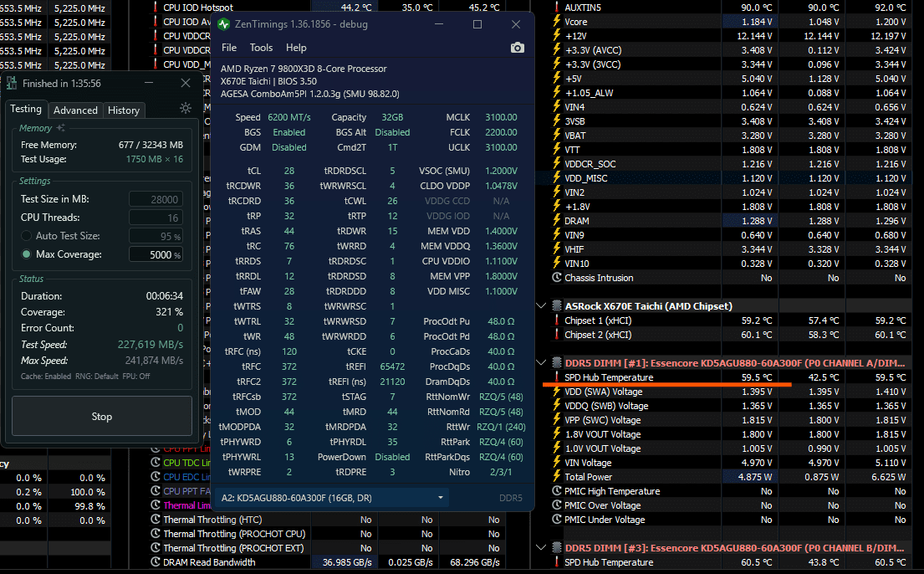Click the PMIC High Temperature status icon
Image resolution: width=924 pixels, height=574 pixels.
click(x=556, y=491)
